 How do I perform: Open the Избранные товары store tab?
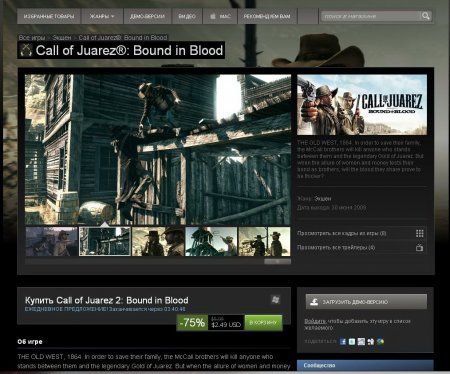(49, 16)
